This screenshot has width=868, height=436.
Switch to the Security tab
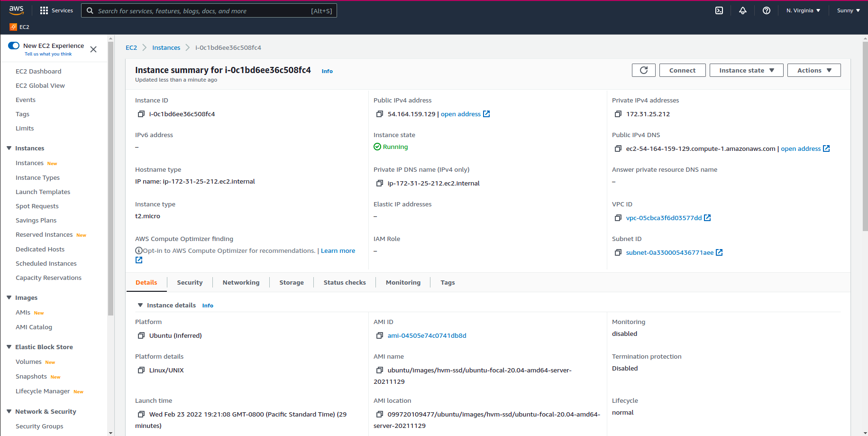click(190, 282)
